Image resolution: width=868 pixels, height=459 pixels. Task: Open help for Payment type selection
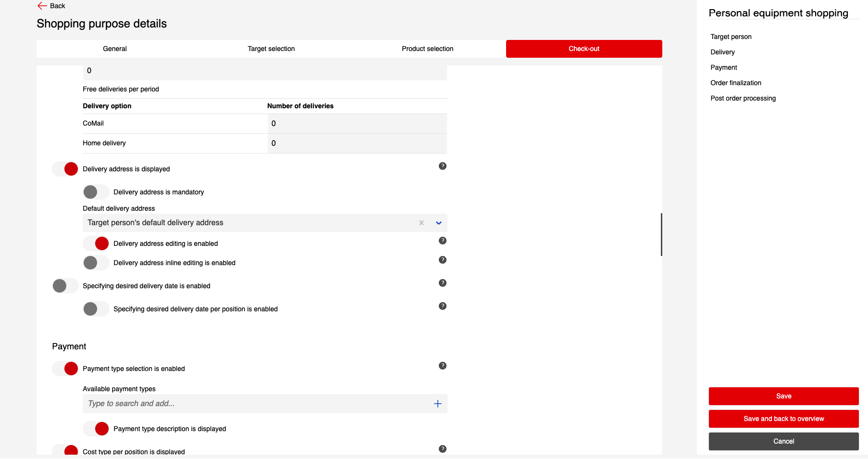click(442, 366)
